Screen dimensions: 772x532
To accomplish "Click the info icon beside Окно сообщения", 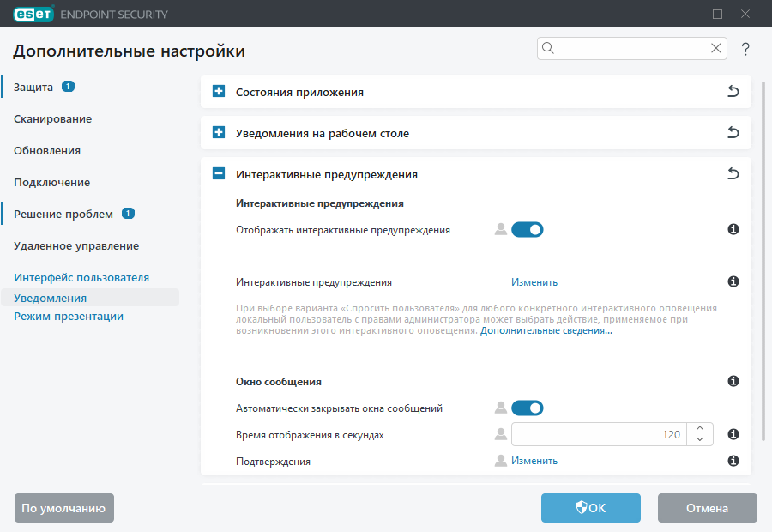I will (x=733, y=381).
